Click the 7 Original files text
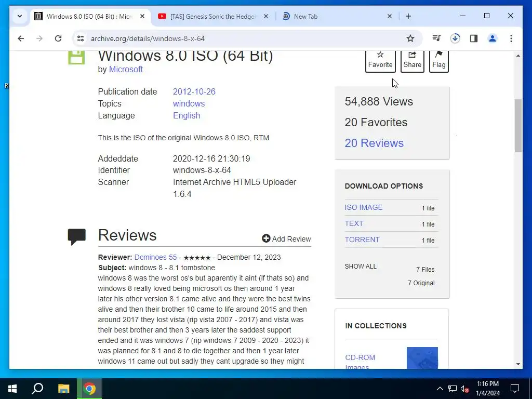Screen dimensions: 532x399 421,283
